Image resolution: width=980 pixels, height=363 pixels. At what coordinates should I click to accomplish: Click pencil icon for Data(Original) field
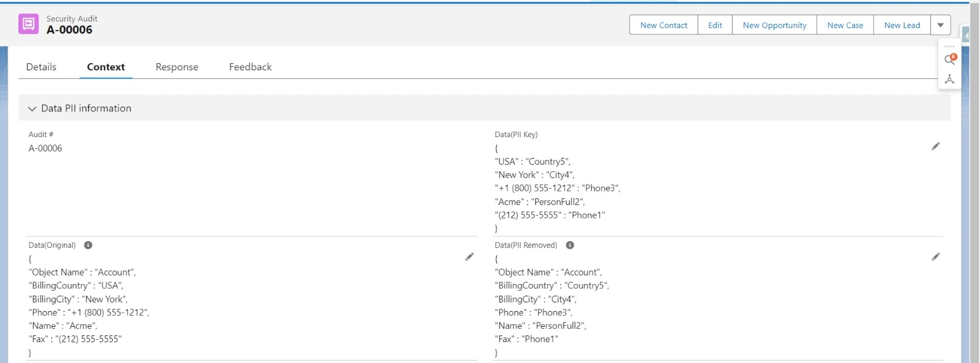pos(469,257)
